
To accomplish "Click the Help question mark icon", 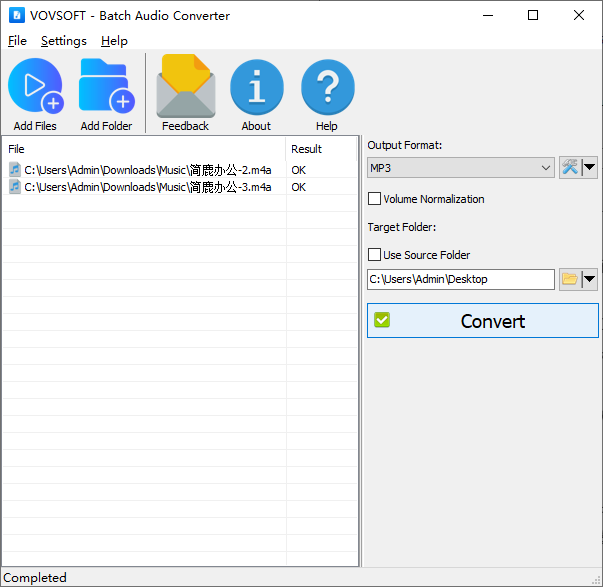I will click(327, 88).
